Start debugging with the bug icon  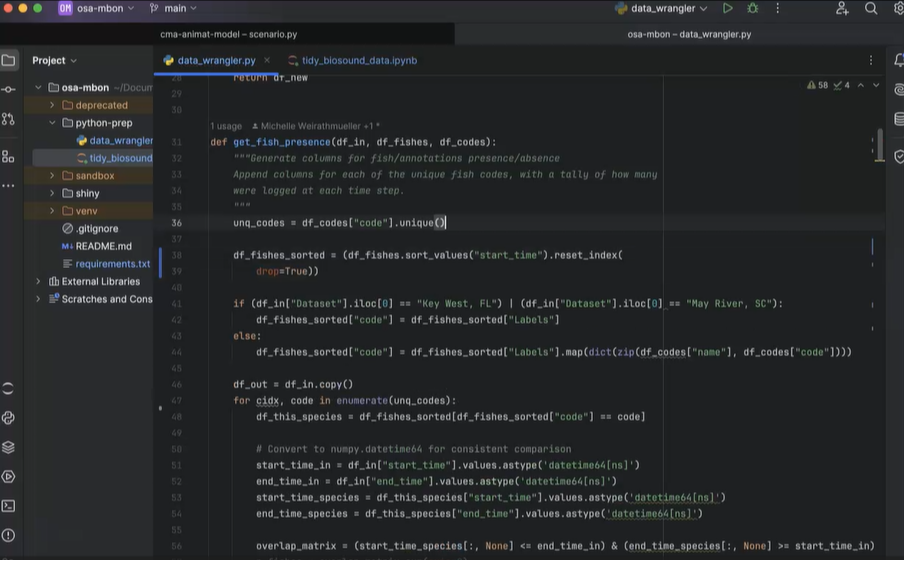tap(753, 8)
